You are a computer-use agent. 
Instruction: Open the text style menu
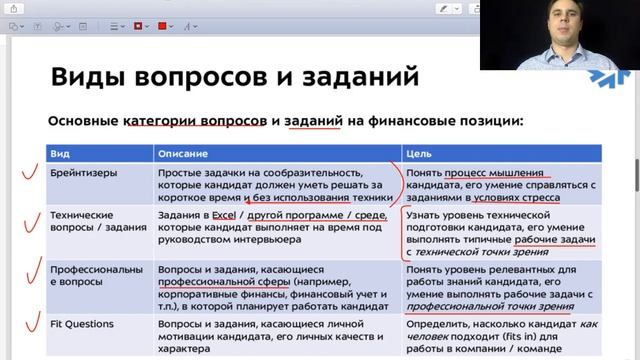(190, 27)
